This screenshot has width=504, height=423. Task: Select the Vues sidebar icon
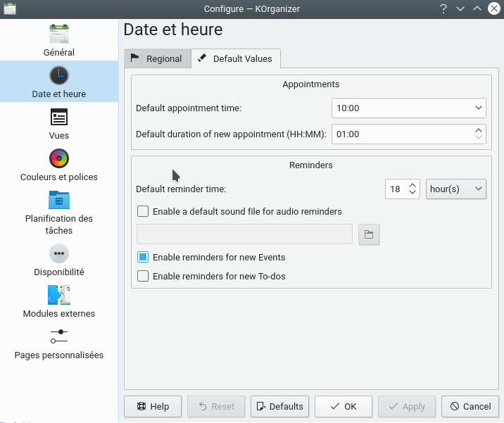[59, 117]
